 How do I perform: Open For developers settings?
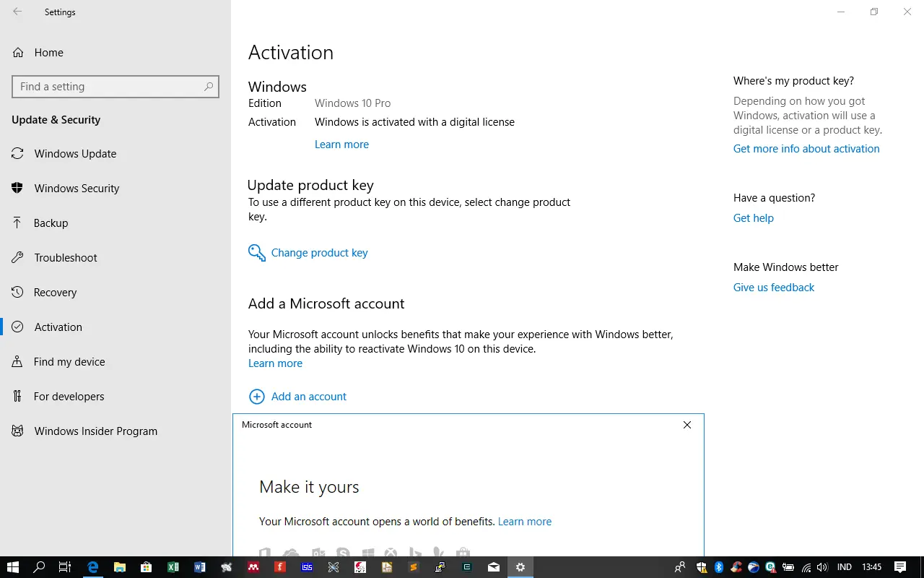pyautogui.click(x=69, y=397)
